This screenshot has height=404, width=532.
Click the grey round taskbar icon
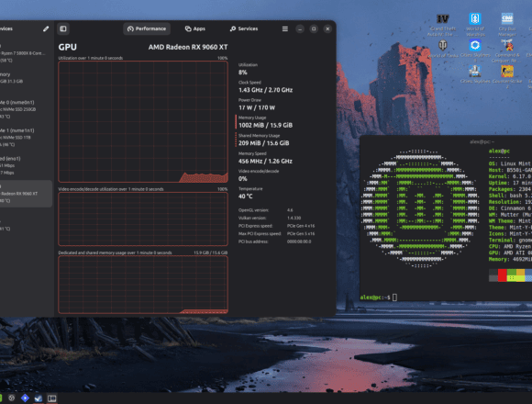click(x=12, y=398)
